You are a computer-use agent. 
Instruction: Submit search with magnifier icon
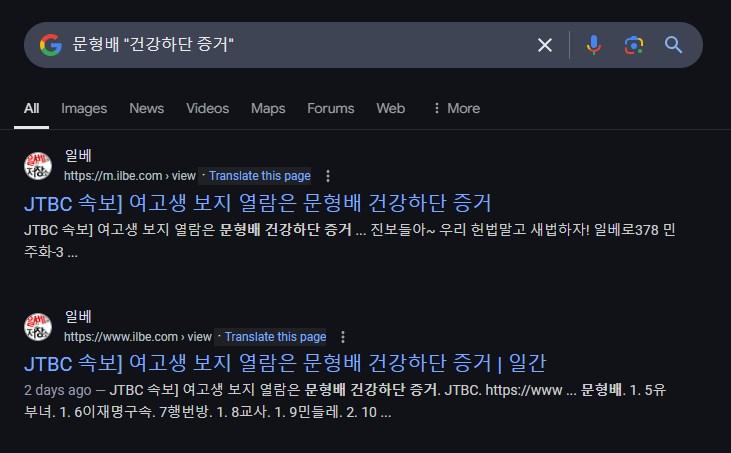pos(673,45)
